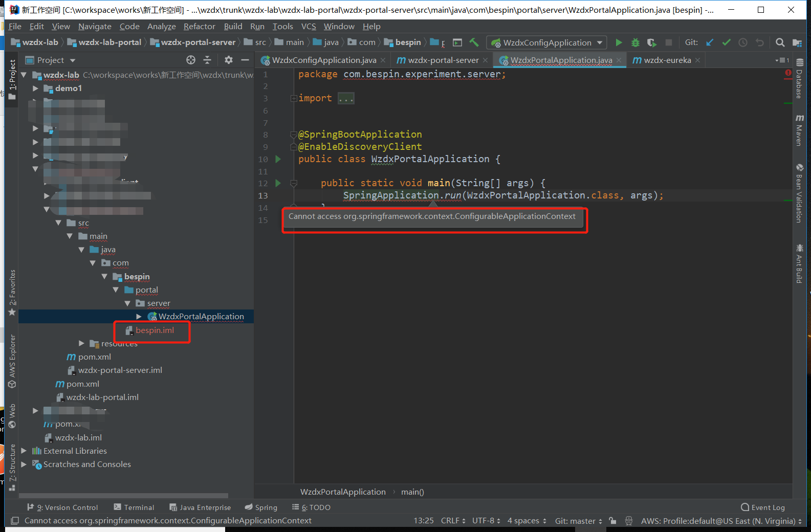Screen dimensions: 811x532
Task: Open Search Everywhere magnifier icon
Action: [780, 42]
